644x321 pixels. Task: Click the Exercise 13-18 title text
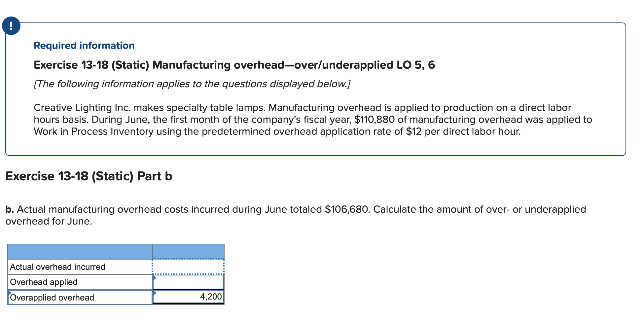pyautogui.click(x=234, y=65)
